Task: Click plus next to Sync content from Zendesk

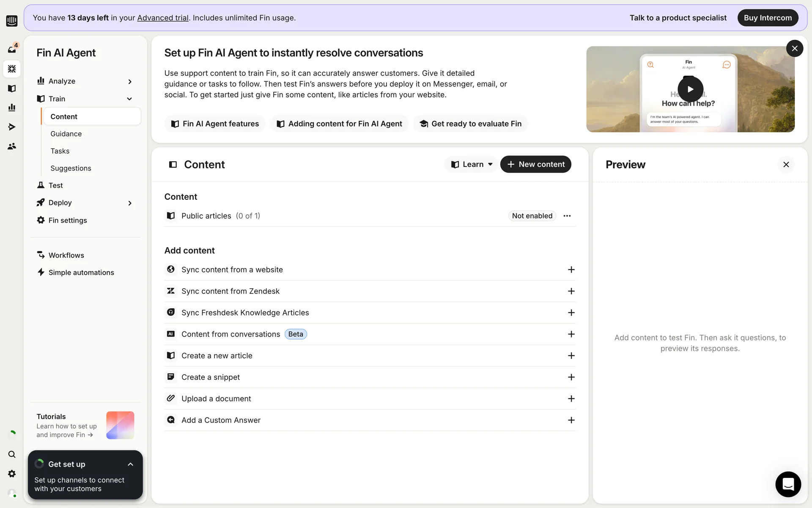Action: (571, 291)
